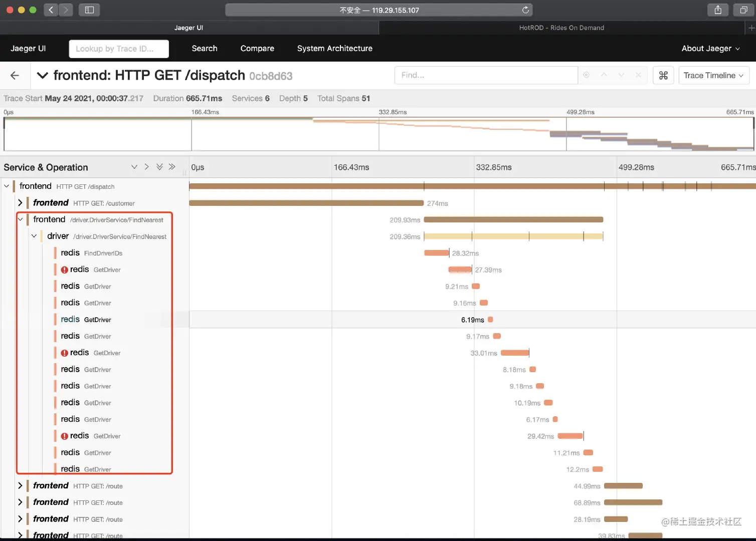Collapse the frontend HTTP GET /dispatch span
The height and width of the screenshot is (541, 756).
click(7, 186)
